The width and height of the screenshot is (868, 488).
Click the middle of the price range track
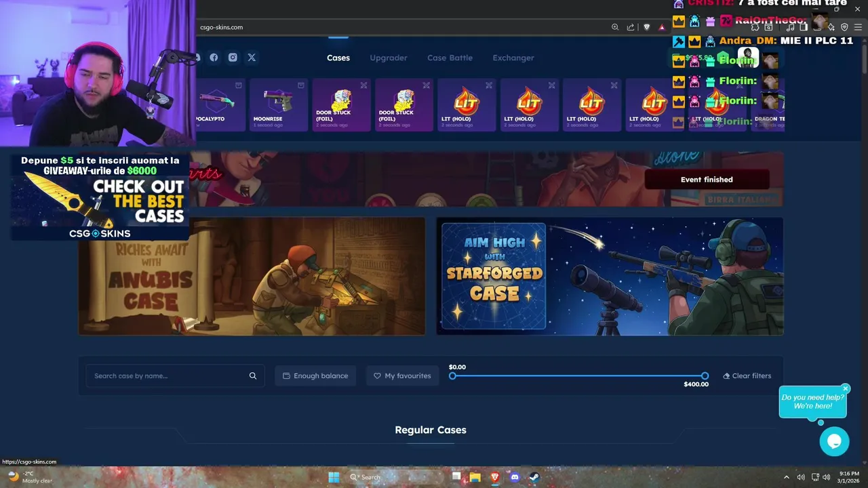pyautogui.click(x=578, y=375)
